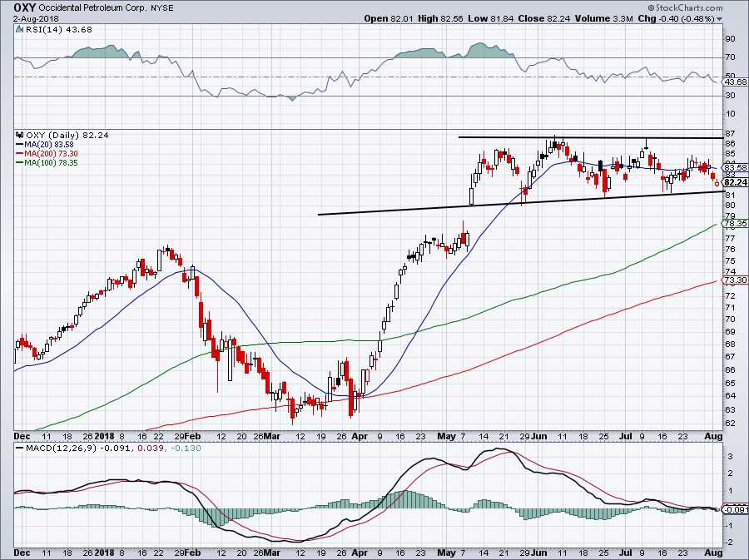Click the 83.58 price tag on right axis
This screenshot has width=749, height=560.
click(x=735, y=167)
